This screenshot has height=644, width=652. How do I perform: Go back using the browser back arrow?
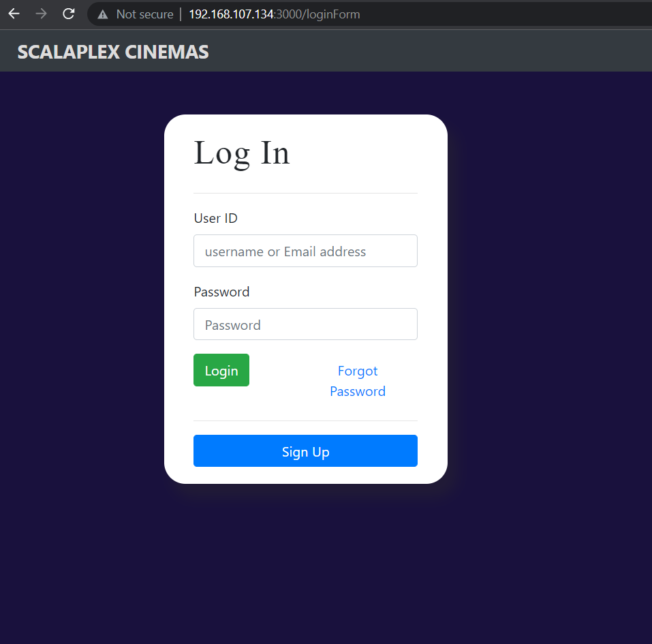pos(14,14)
